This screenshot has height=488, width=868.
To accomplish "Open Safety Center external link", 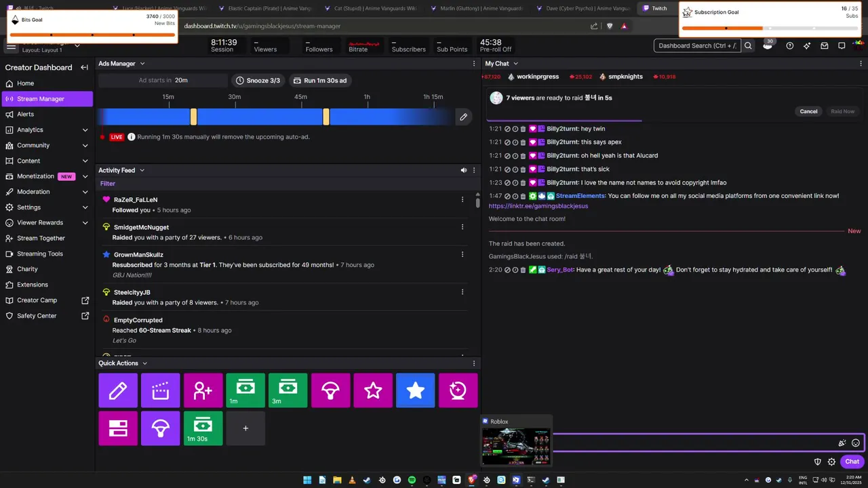I will tap(46, 316).
